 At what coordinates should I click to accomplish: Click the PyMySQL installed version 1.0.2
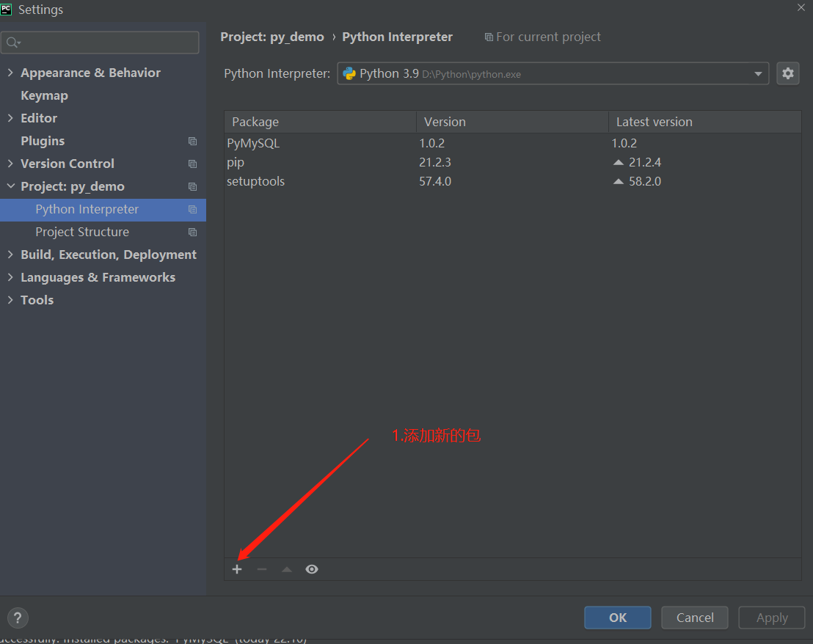coord(432,143)
